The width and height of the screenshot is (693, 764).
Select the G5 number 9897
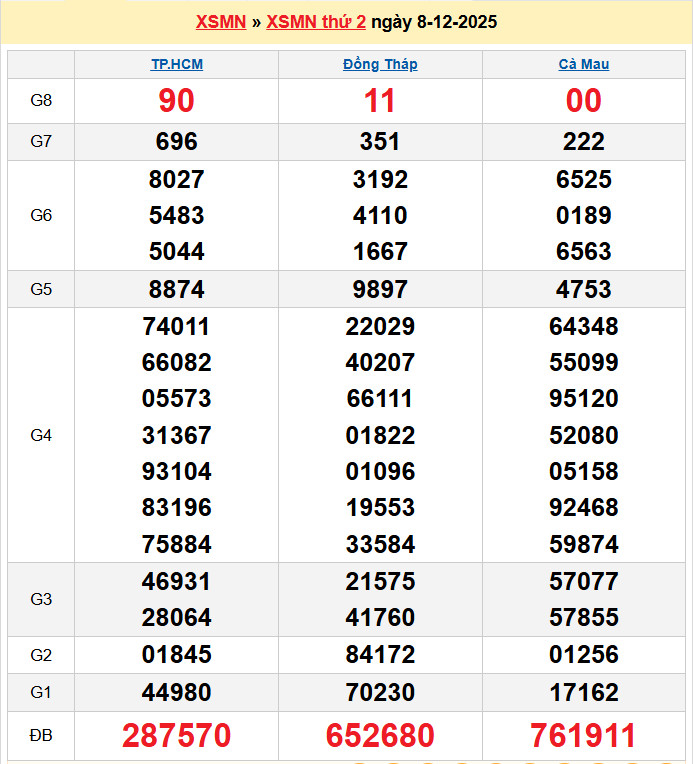(x=380, y=289)
